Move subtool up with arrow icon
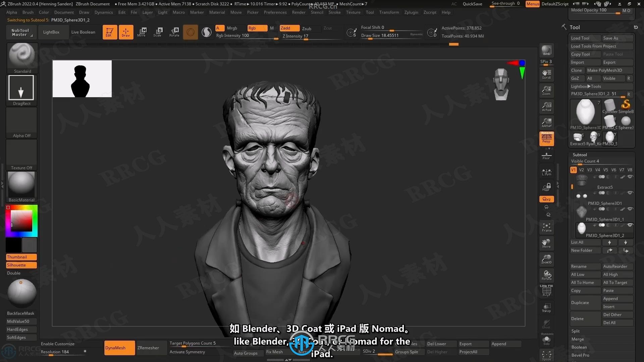 coord(609,242)
